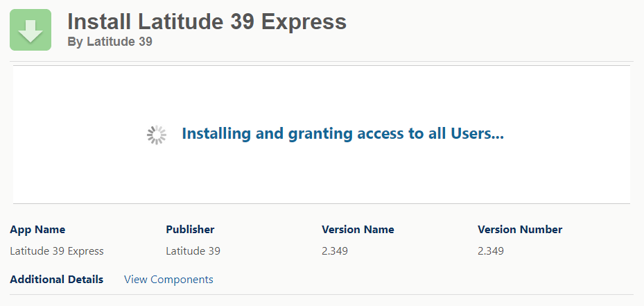The width and height of the screenshot is (644, 306).
Task: Click the word Installing in progress text
Action: (217, 134)
